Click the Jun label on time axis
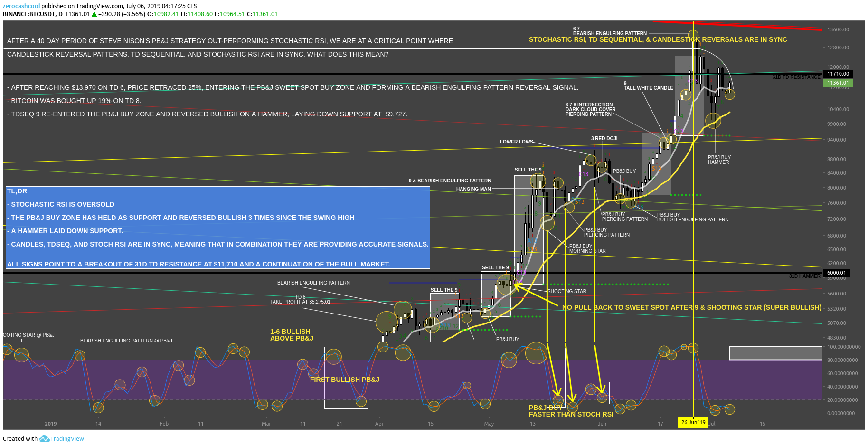This screenshot has height=447, width=868. [602, 424]
